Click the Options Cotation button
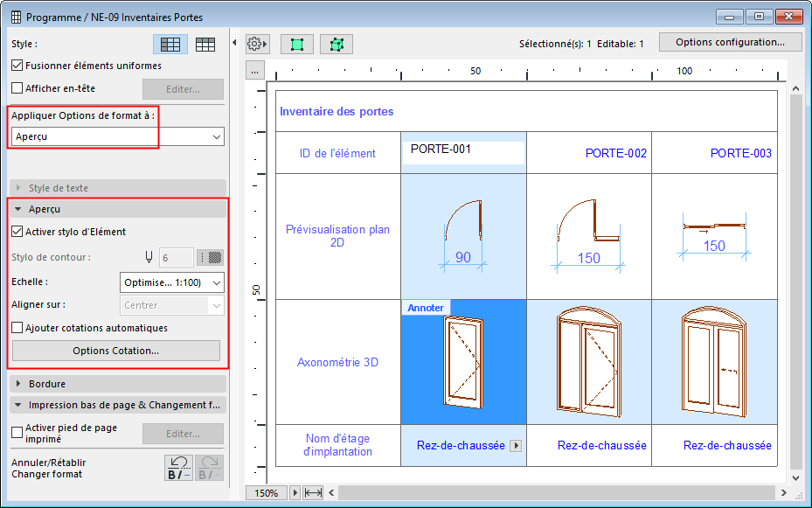Screen dimensions: 812x508 (x=115, y=351)
